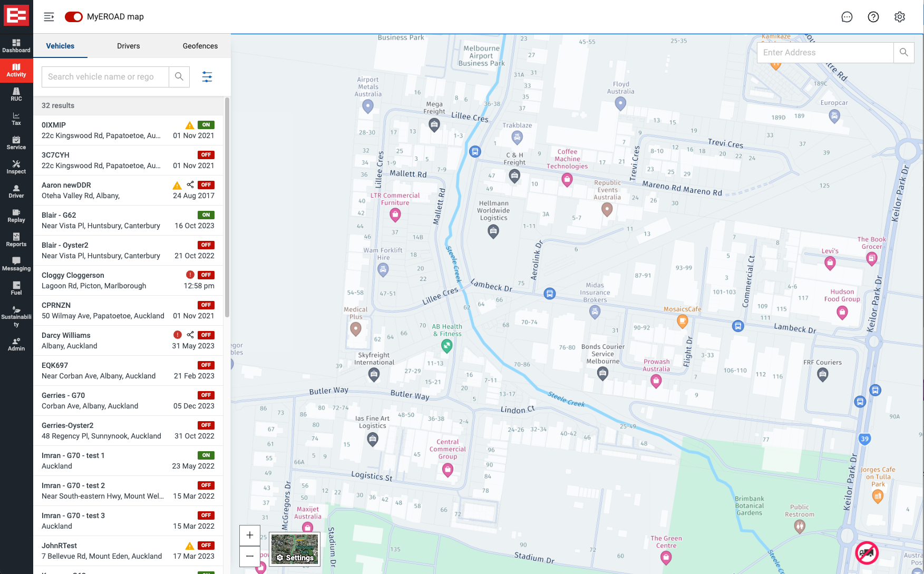Screen dimensions: 924x574
Task: Open the Inspect sidebar item
Action: pos(16,168)
